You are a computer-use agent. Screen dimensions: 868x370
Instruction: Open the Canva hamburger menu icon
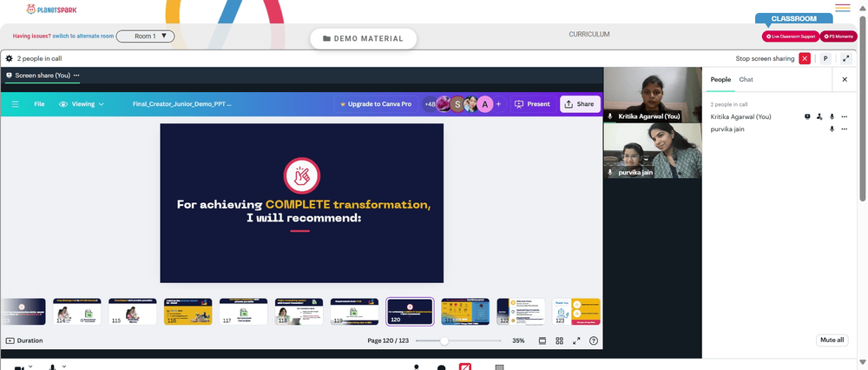click(x=16, y=104)
